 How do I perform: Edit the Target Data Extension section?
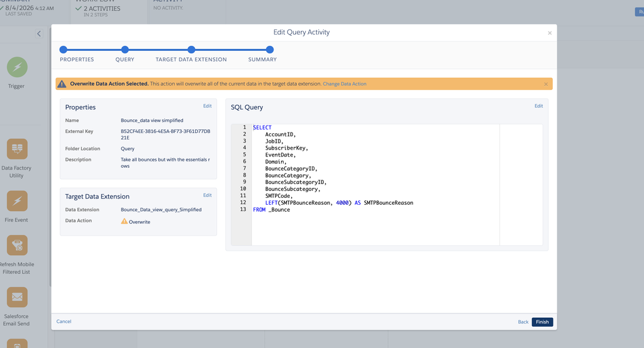(x=208, y=195)
